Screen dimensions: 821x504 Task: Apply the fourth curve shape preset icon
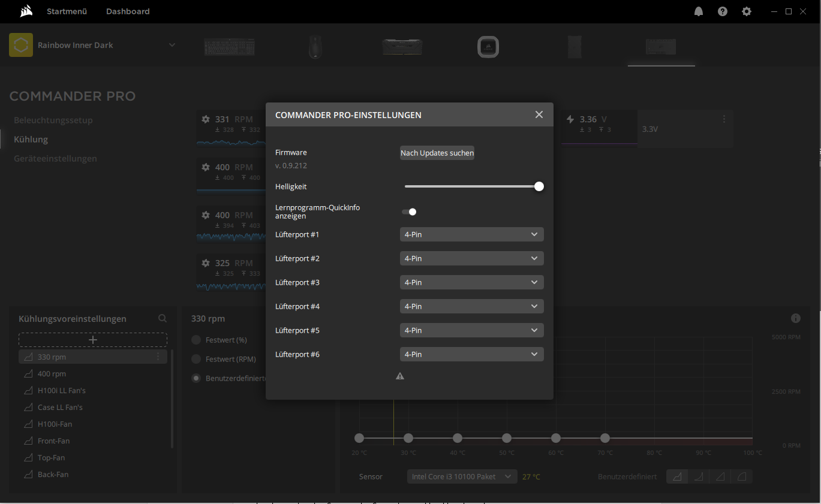click(742, 476)
